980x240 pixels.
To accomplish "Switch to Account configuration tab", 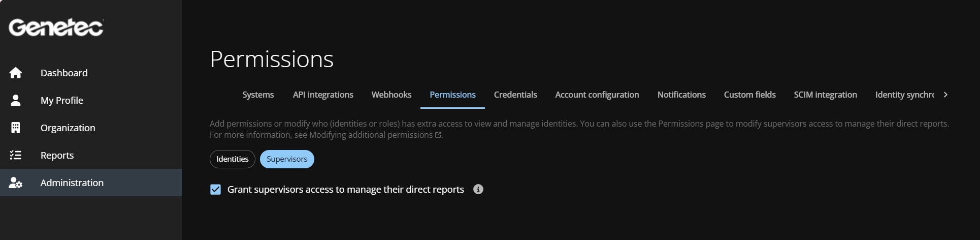I will coord(597,95).
